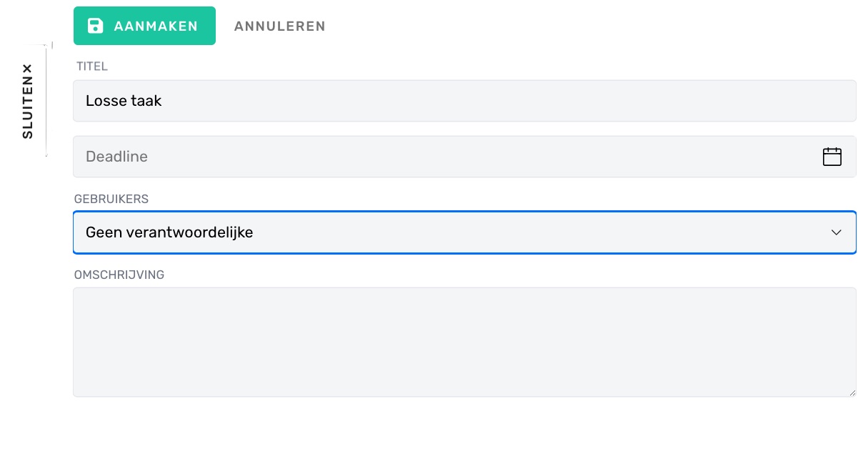Click the GEBRUIKERS field label

[x=111, y=199]
